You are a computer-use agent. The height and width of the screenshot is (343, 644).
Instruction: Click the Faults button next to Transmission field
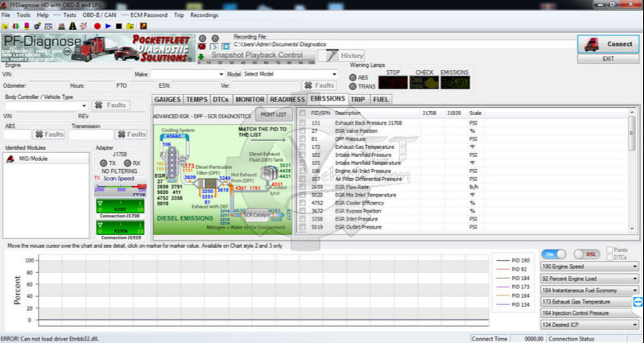(x=131, y=134)
